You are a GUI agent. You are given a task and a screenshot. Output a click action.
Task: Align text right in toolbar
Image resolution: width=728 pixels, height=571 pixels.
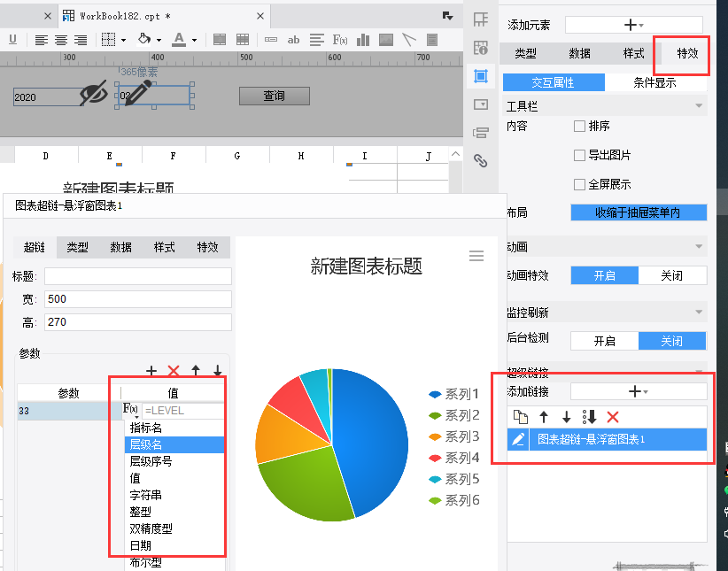coord(81,40)
